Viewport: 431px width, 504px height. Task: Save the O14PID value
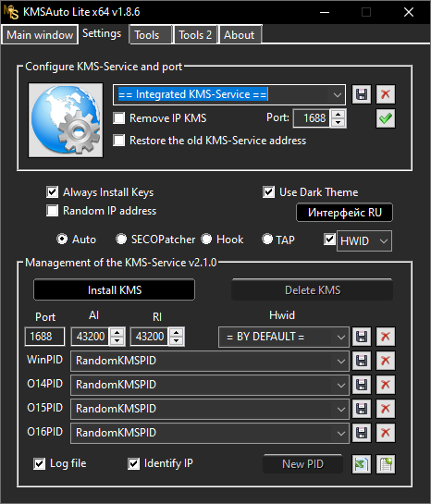[x=362, y=385]
